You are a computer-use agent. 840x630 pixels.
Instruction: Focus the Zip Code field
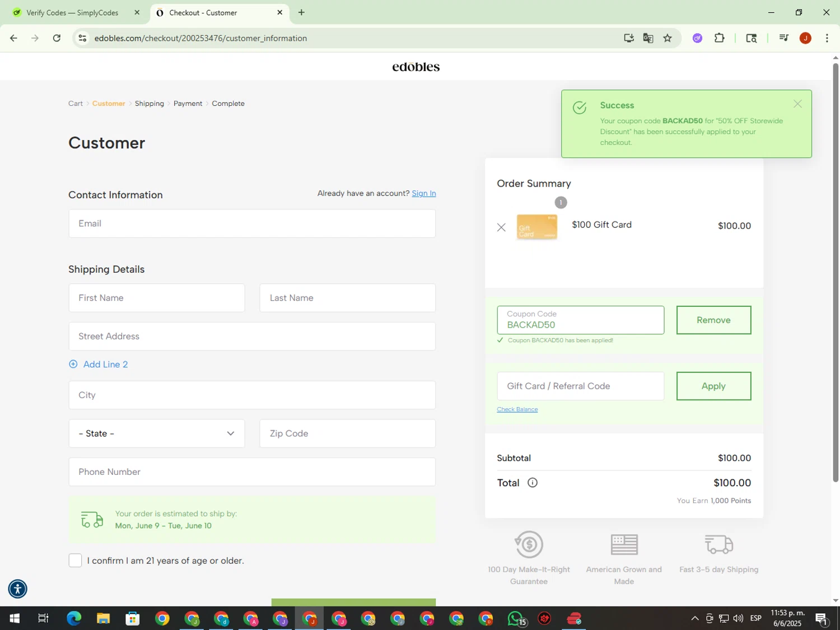tap(347, 433)
